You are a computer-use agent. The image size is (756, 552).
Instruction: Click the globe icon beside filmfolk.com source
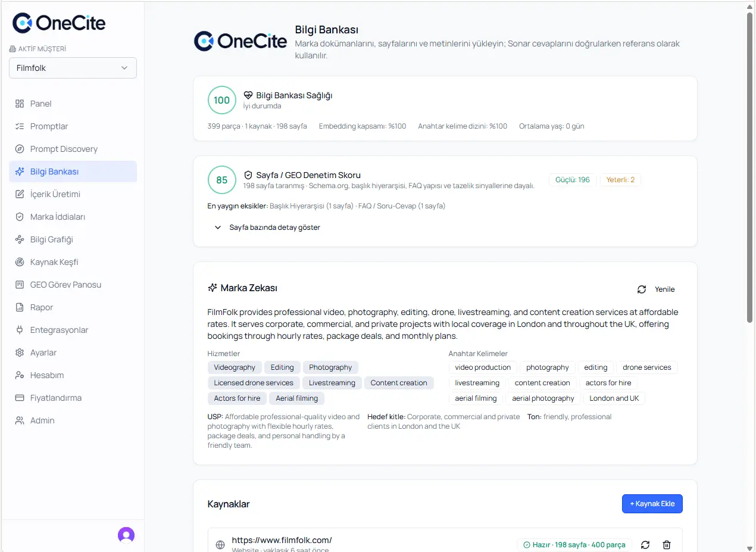click(220, 545)
